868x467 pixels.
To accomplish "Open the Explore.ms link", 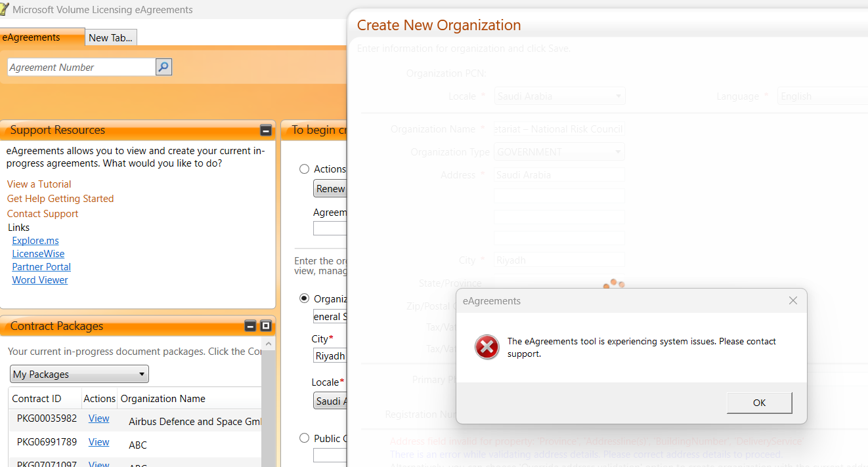I will click(35, 241).
